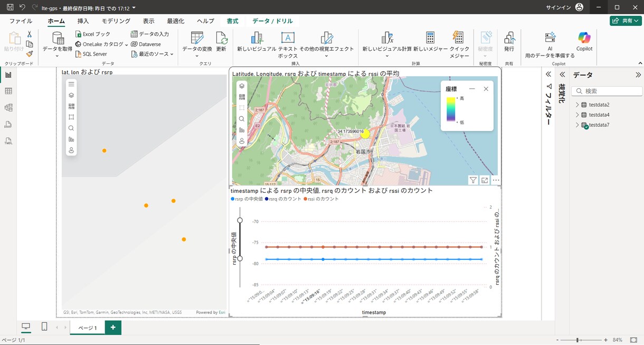
Task: Open DAX query view in the left sidebar
Action: pos(8,125)
